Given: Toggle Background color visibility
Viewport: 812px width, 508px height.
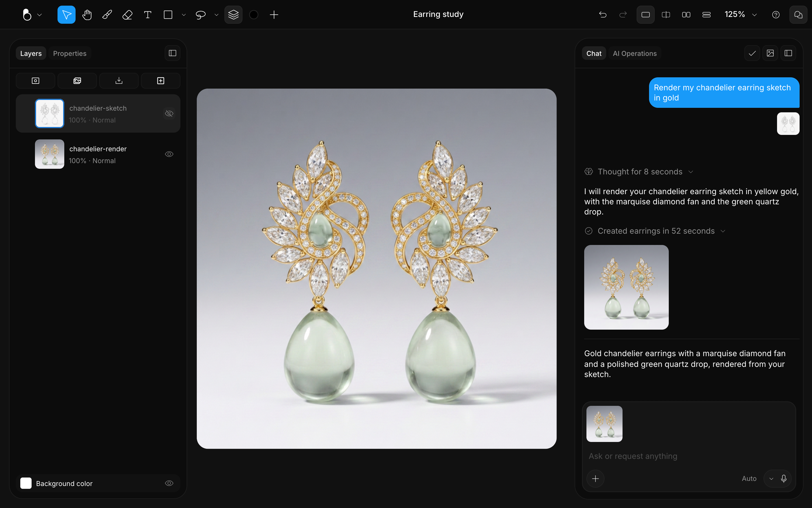Looking at the screenshot, I should pos(169,483).
